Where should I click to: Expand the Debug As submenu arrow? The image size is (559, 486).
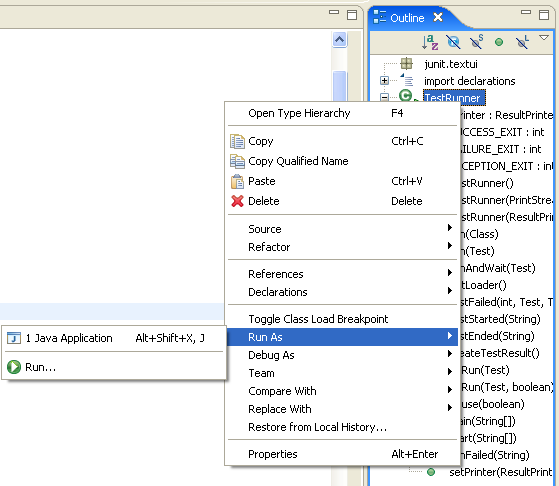pos(450,354)
